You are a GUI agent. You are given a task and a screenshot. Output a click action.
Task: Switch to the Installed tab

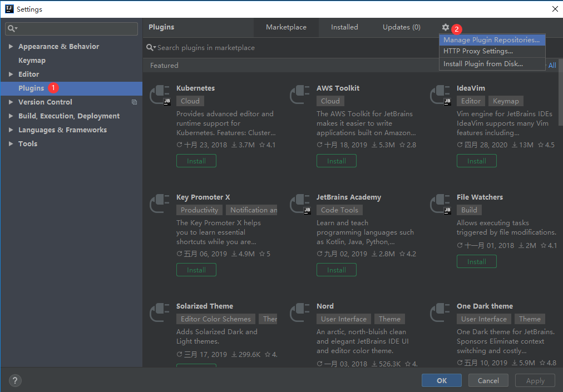(344, 27)
